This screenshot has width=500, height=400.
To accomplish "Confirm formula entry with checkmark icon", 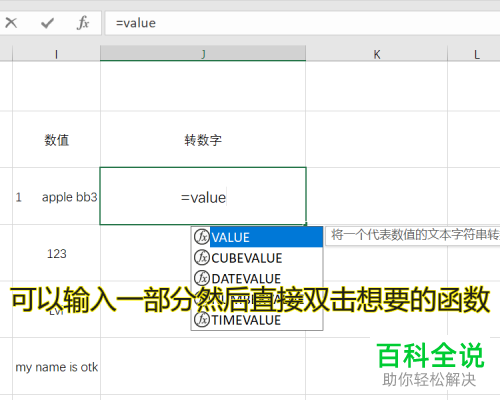I will coord(47,23).
